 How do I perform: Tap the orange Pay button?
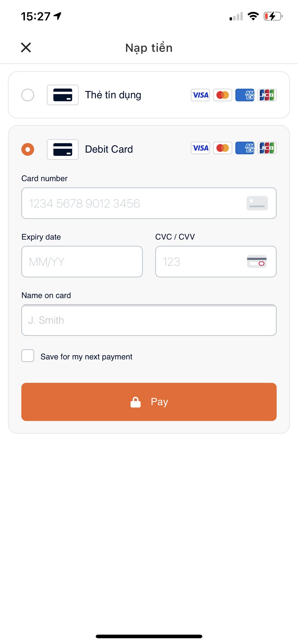(x=149, y=402)
